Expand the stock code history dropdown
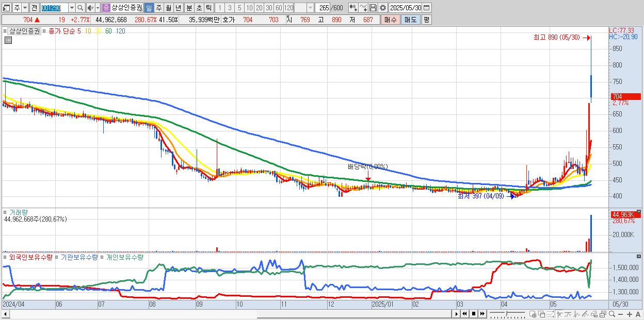Viewport: 644px width, 320px height. pyautogui.click(x=72, y=8)
